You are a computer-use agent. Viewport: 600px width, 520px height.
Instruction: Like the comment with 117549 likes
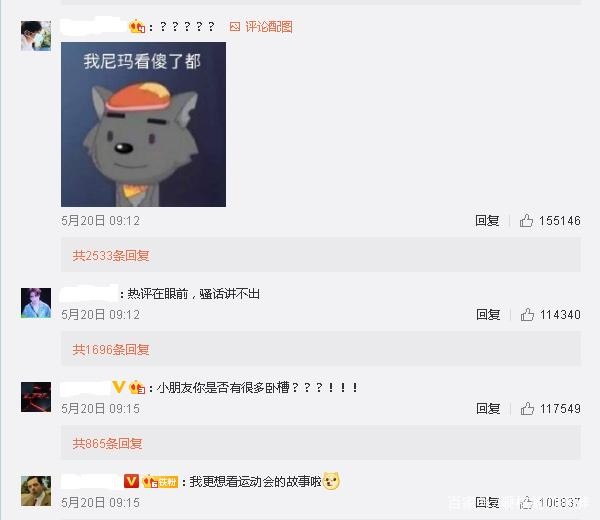(527, 409)
